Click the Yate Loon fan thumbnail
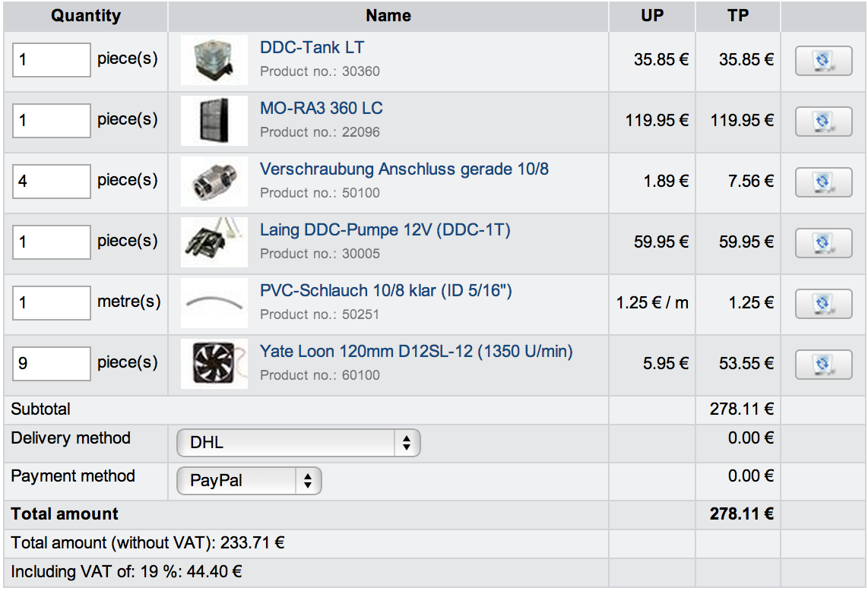 click(x=214, y=364)
